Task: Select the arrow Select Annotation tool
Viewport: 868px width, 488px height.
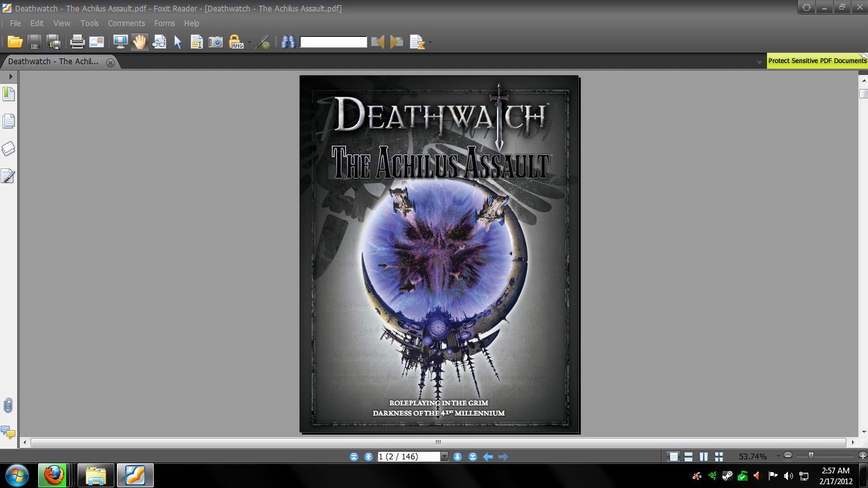Action: (x=178, y=42)
